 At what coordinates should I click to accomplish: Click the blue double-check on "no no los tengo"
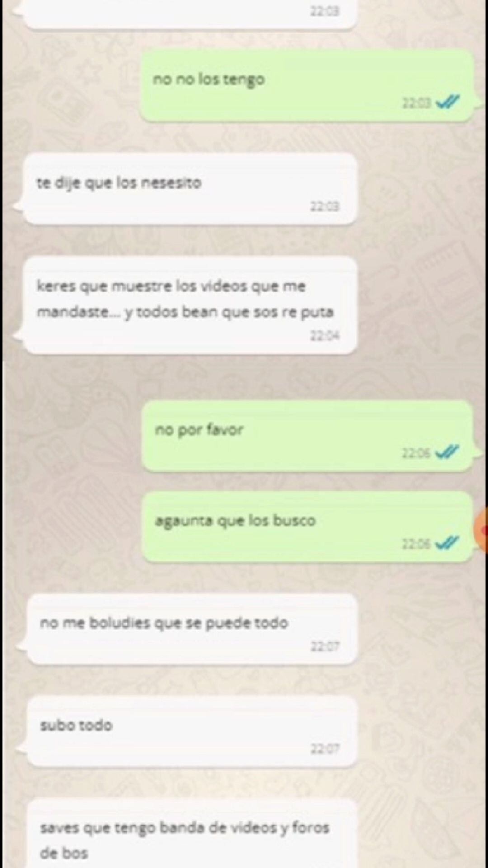click(448, 102)
